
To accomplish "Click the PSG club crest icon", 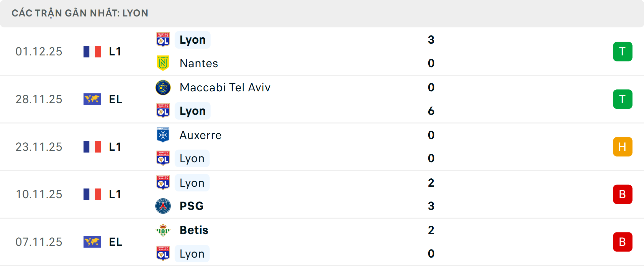I will (163, 206).
